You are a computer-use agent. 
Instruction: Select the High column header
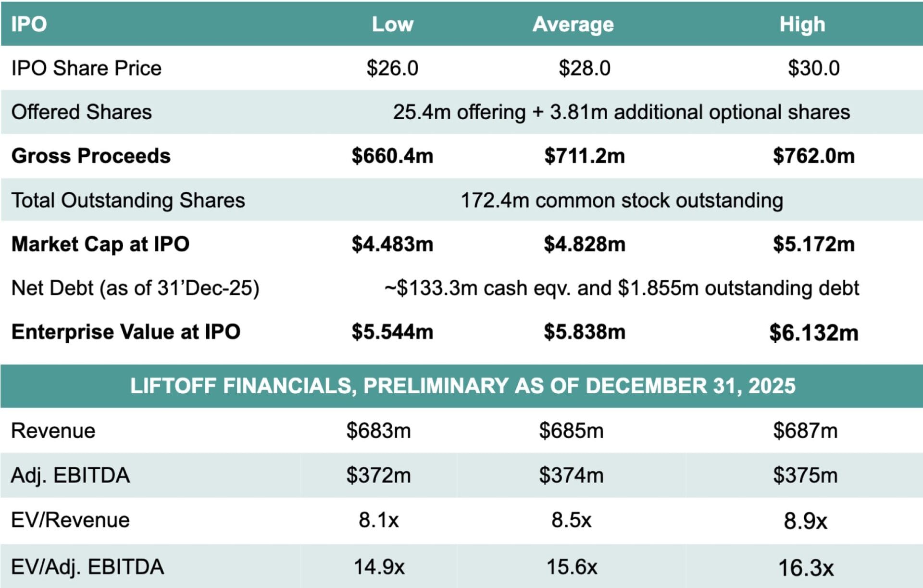(802, 24)
